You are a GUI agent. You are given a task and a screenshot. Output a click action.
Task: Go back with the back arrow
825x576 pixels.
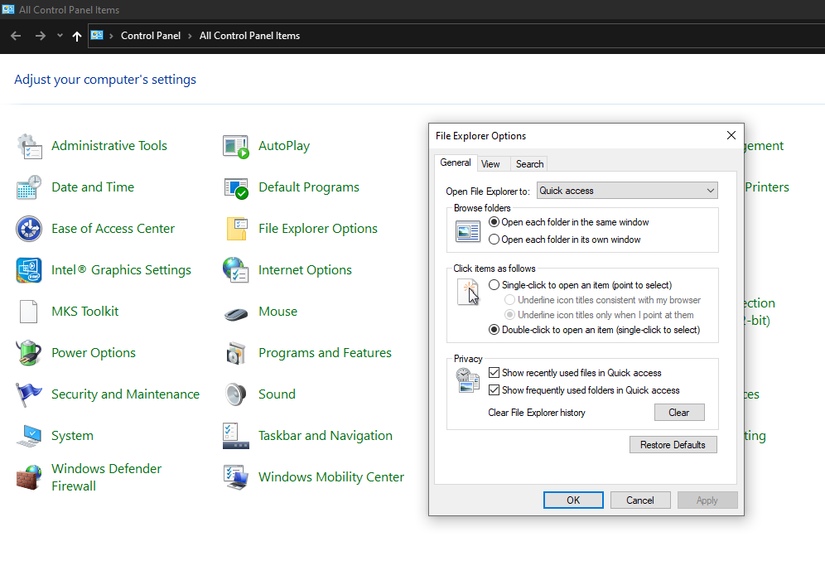pyautogui.click(x=16, y=36)
